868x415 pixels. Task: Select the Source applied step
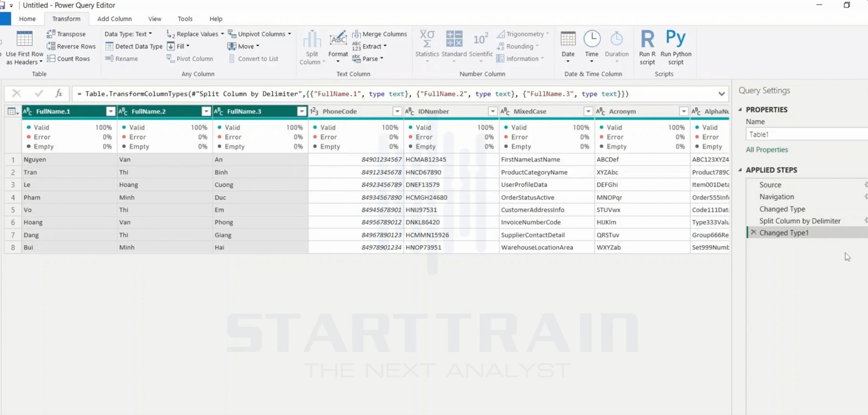[770, 185]
